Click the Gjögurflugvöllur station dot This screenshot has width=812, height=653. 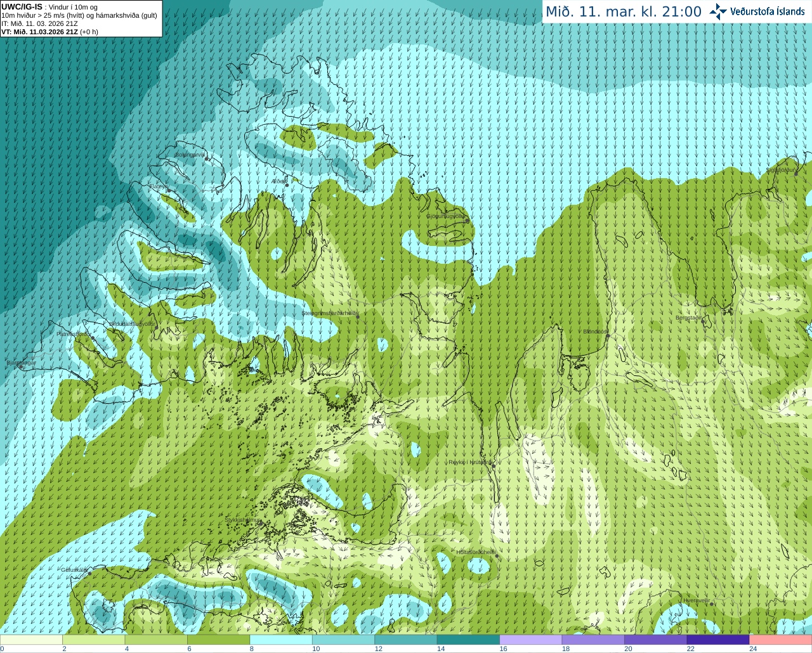(467, 221)
